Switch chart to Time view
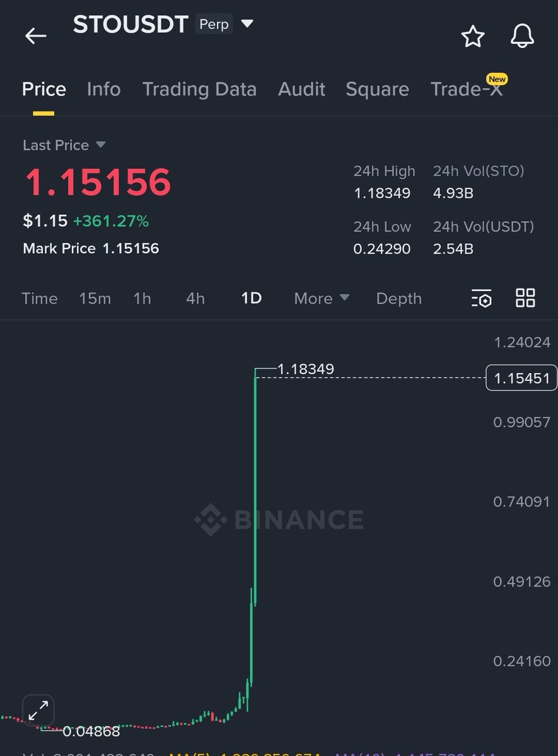 pyautogui.click(x=39, y=298)
